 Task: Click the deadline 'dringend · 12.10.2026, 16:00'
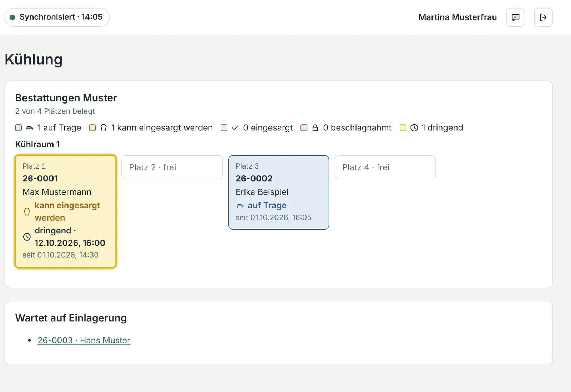70,237
